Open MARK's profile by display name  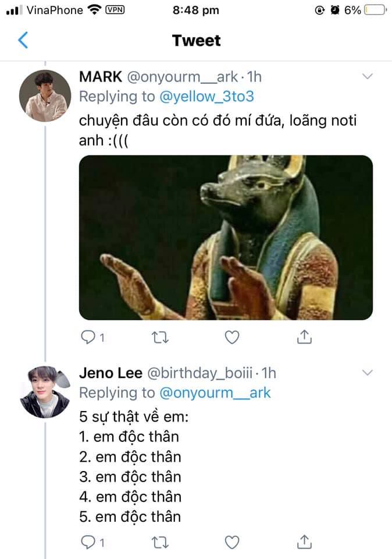[x=99, y=76]
